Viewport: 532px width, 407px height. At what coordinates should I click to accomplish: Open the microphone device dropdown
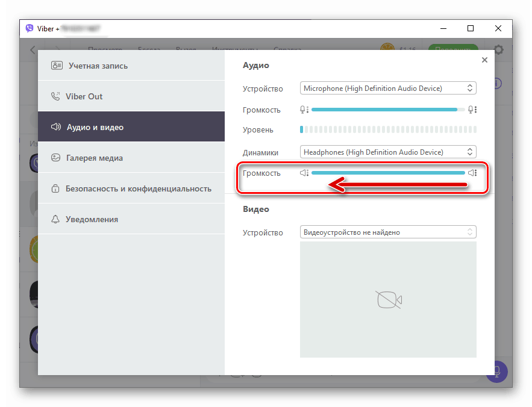(388, 88)
